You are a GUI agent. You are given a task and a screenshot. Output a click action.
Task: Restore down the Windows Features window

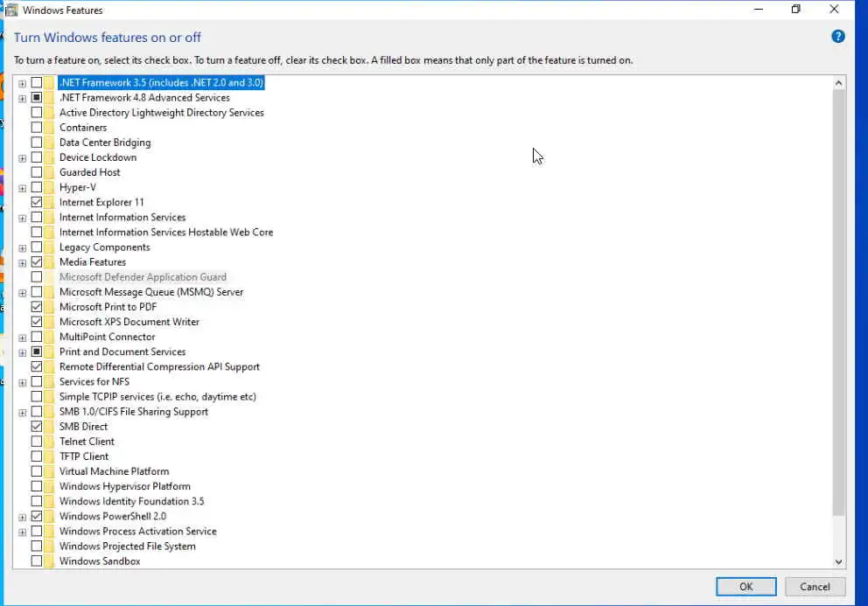click(x=795, y=10)
